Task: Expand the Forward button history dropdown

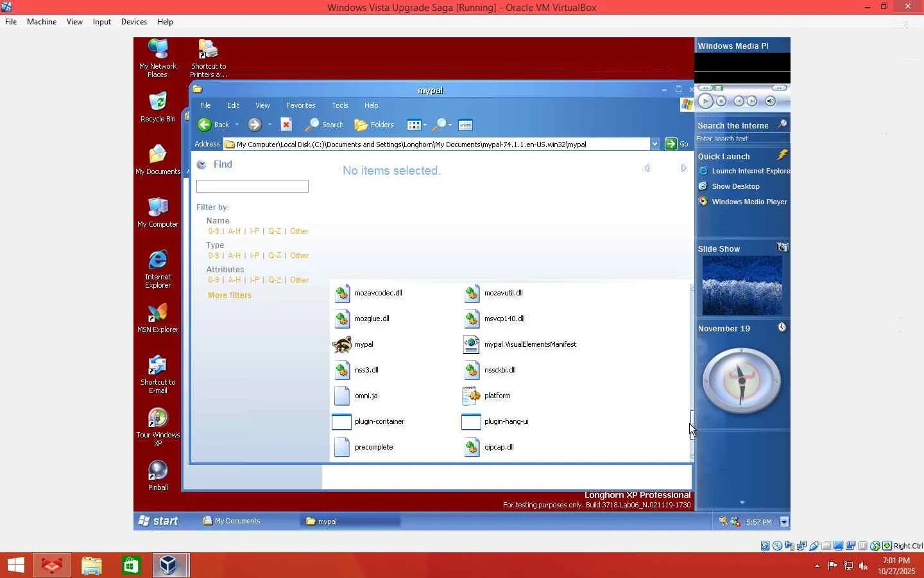Action: click(269, 125)
